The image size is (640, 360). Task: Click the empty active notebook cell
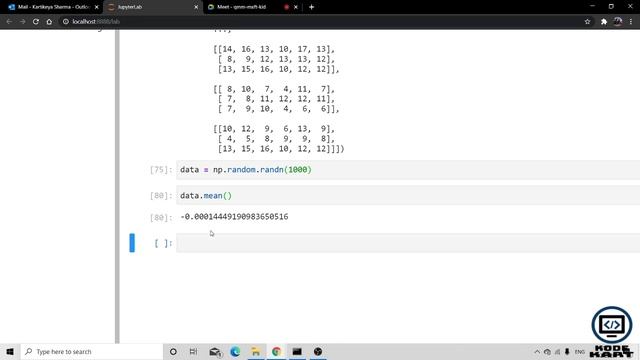coord(408,243)
